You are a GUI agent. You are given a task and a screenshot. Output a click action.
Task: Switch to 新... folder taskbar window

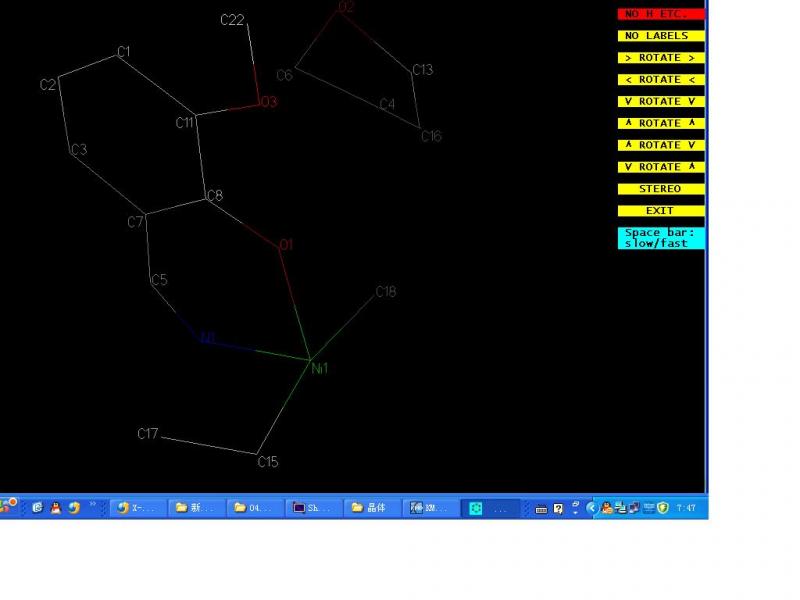pyautogui.click(x=196, y=508)
